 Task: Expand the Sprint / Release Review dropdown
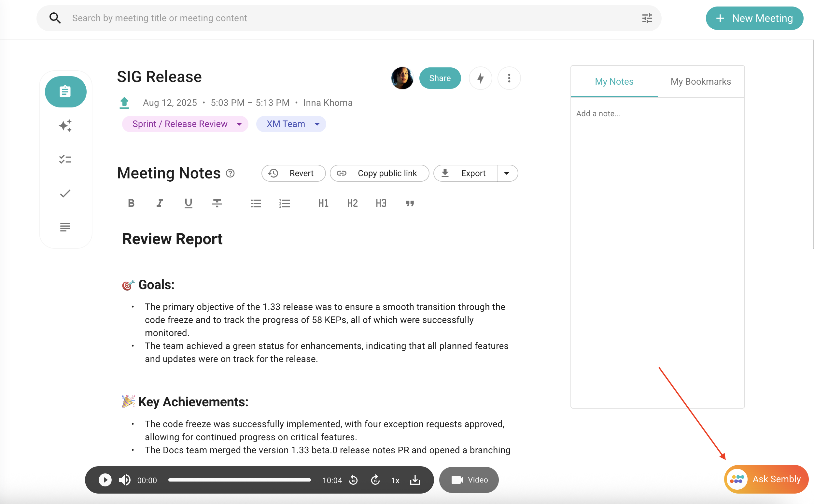point(239,124)
